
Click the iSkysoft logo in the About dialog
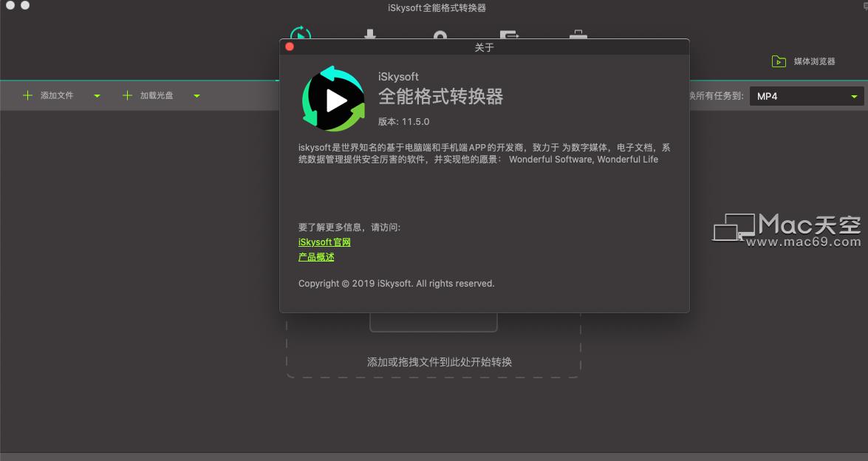pos(332,98)
